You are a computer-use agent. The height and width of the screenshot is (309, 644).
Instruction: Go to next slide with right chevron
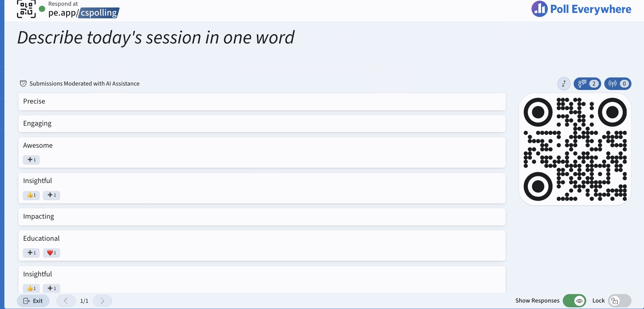tap(102, 301)
